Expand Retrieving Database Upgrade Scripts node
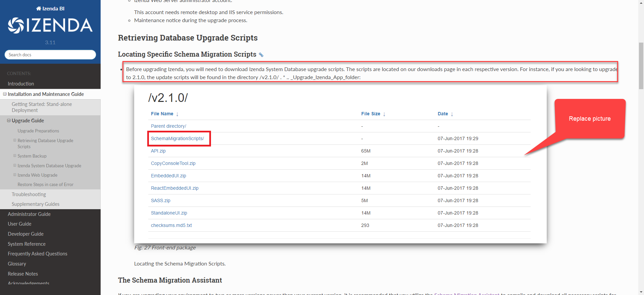The height and width of the screenshot is (295, 644). coord(15,140)
